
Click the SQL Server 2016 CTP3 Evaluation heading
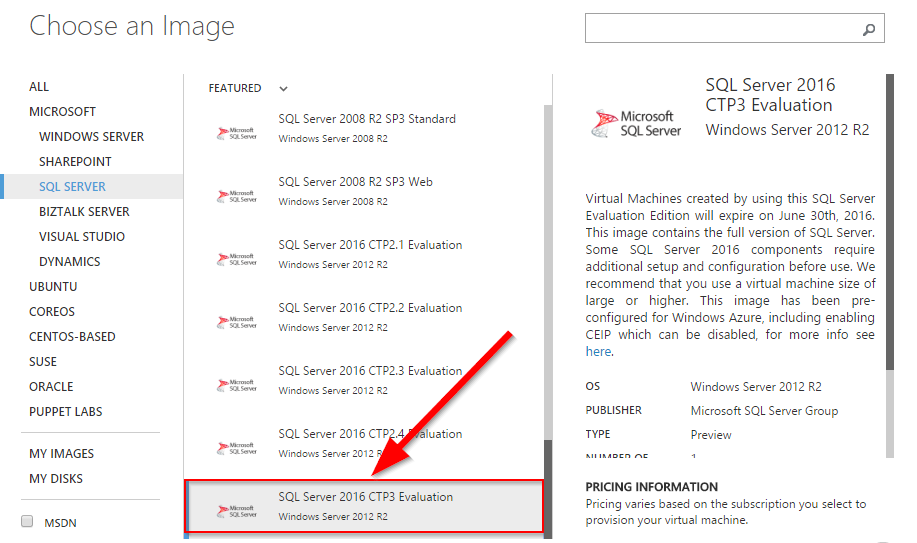[770, 95]
